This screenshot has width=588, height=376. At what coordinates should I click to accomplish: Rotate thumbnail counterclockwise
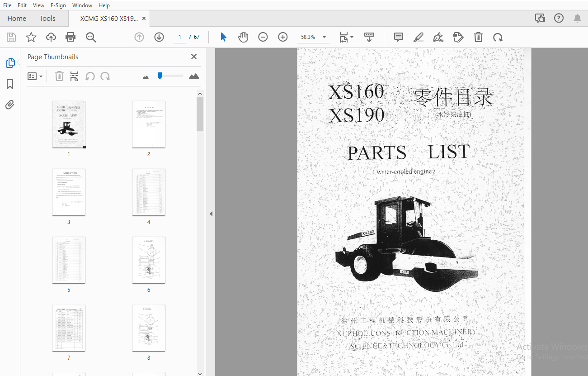pos(90,76)
